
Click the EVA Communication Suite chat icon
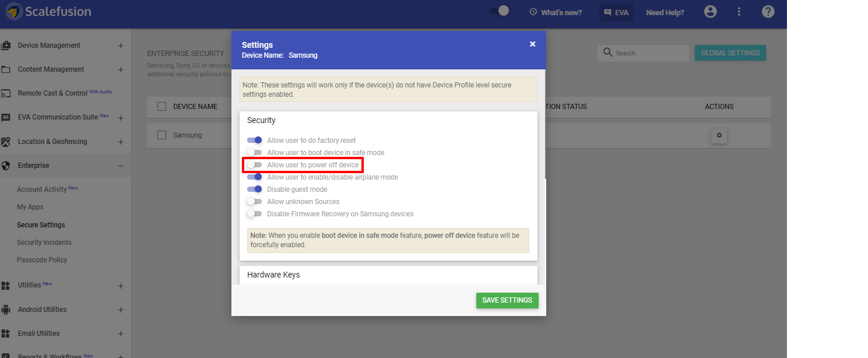[x=6, y=117]
